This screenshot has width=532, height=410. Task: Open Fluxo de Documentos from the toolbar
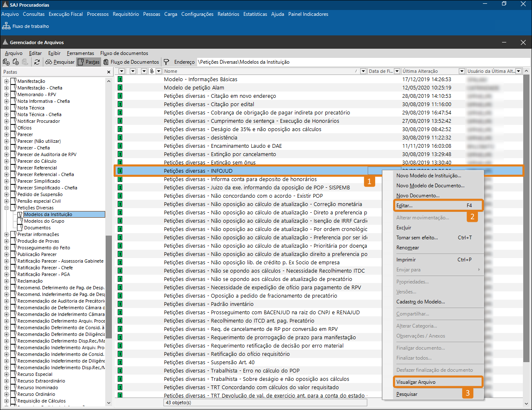[x=131, y=62]
